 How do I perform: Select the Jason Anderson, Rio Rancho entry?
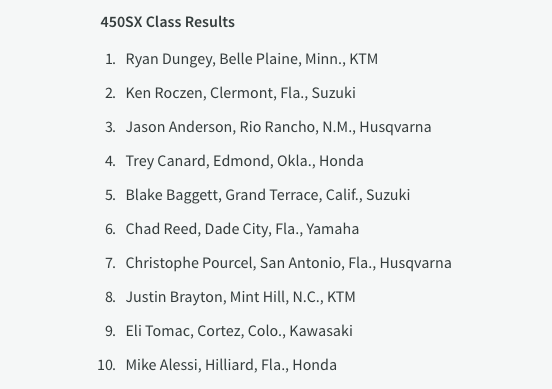[x=278, y=127]
